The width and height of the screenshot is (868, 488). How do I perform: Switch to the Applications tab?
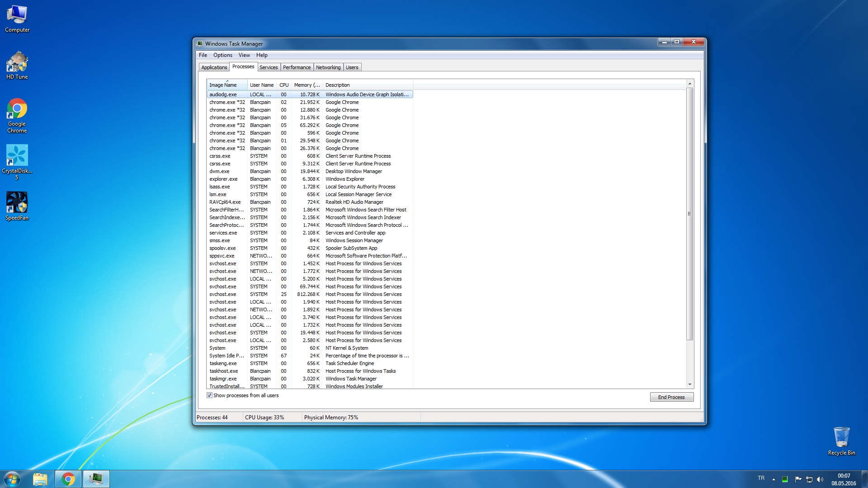point(214,67)
